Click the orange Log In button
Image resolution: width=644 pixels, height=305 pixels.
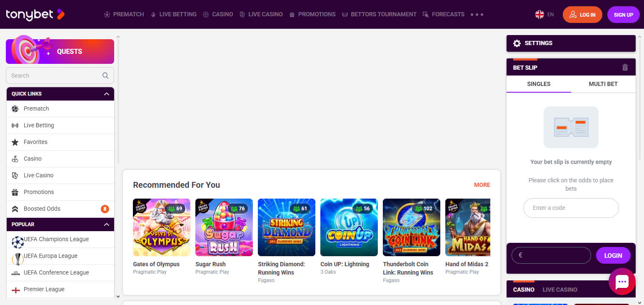(582, 15)
